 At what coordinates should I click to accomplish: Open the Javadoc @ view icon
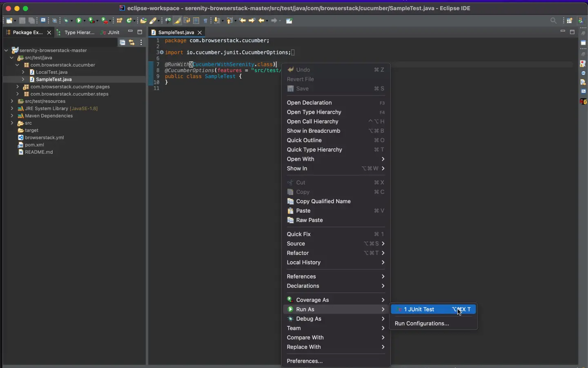[x=583, y=73]
